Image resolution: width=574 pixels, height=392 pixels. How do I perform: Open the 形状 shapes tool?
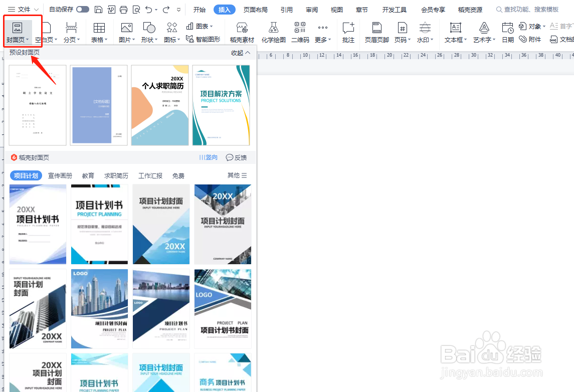(149, 32)
